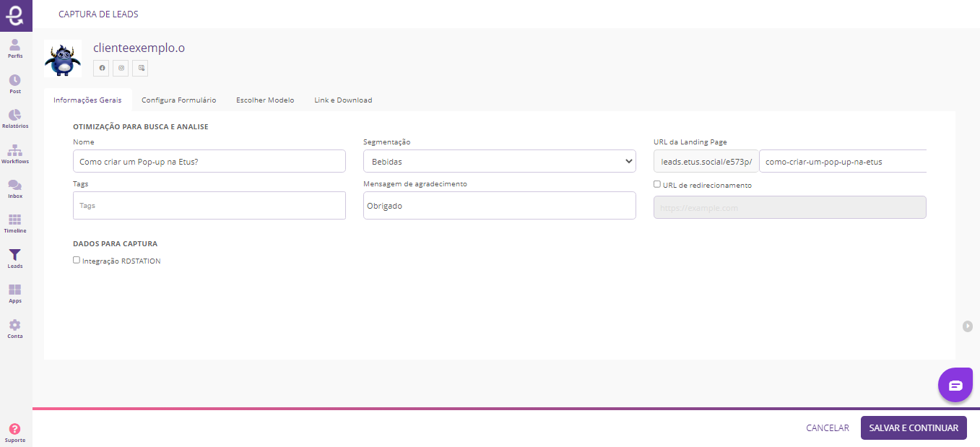Click the CAPTURA DE LEADS page title
This screenshot has height=447, width=980.
tap(98, 14)
